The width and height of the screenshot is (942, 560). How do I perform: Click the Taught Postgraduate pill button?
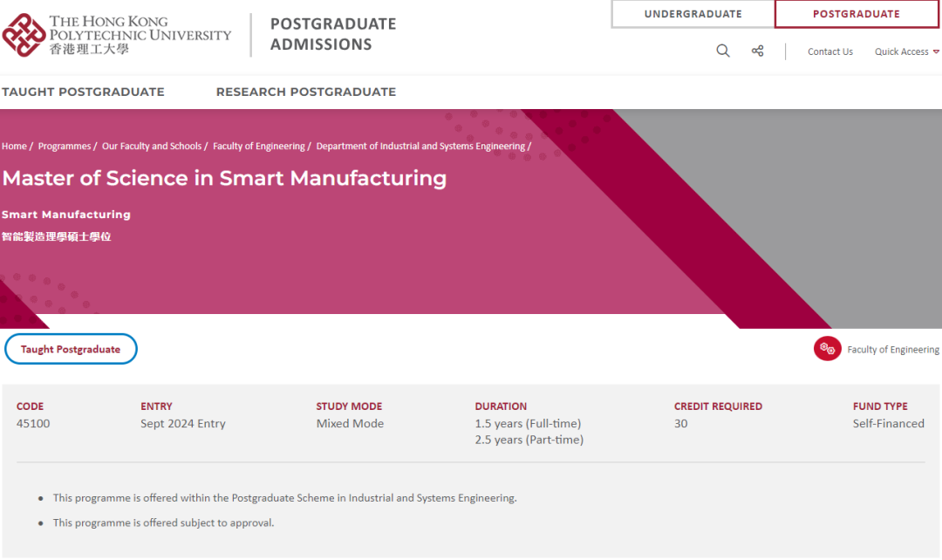(71, 349)
